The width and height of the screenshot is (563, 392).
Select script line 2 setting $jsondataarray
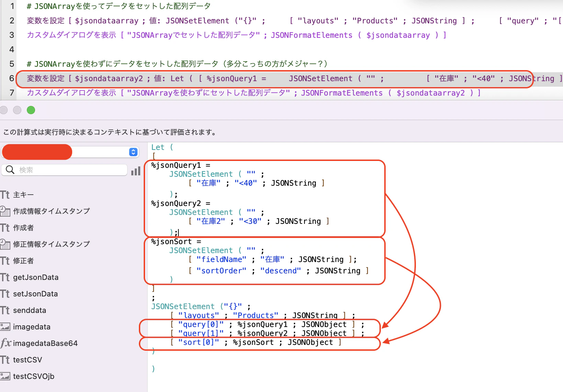click(295, 21)
